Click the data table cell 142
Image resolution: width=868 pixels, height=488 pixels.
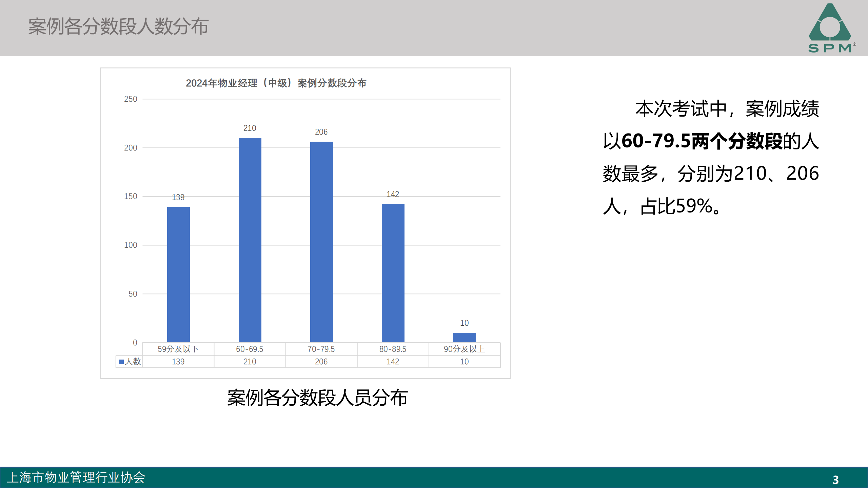click(x=393, y=362)
